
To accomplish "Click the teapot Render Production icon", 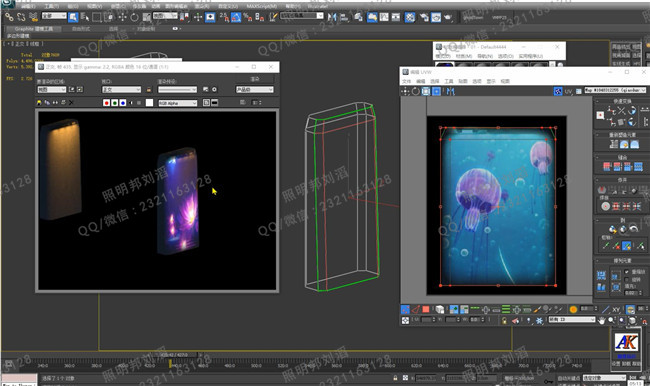I will click(448, 17).
